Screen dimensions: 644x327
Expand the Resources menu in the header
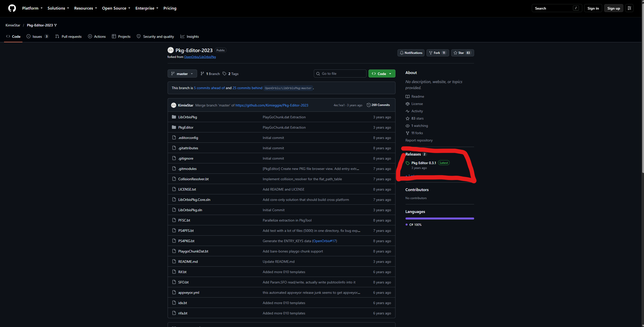point(85,8)
